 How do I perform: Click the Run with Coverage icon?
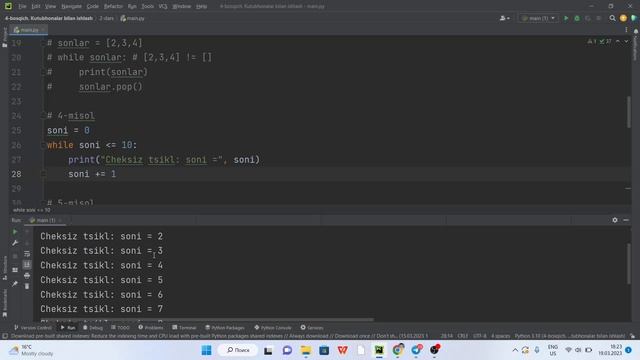click(588, 18)
